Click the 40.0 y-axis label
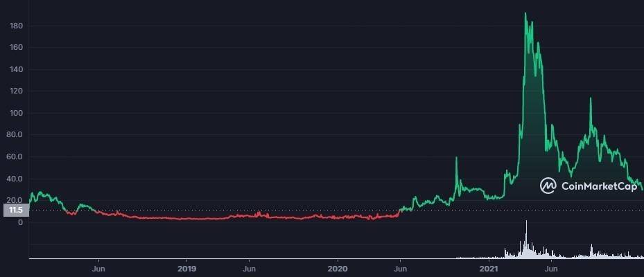Viewport: 644px width, 277px height. pos(15,179)
